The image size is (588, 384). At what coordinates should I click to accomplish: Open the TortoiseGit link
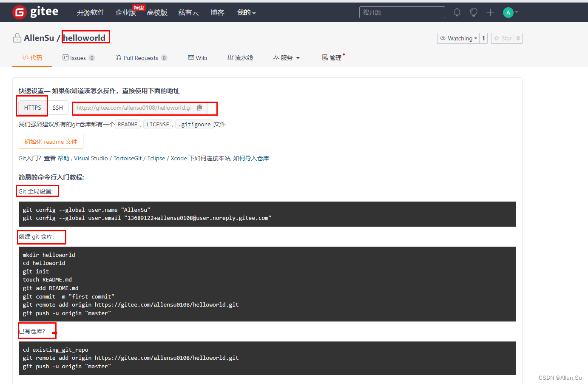click(x=128, y=158)
